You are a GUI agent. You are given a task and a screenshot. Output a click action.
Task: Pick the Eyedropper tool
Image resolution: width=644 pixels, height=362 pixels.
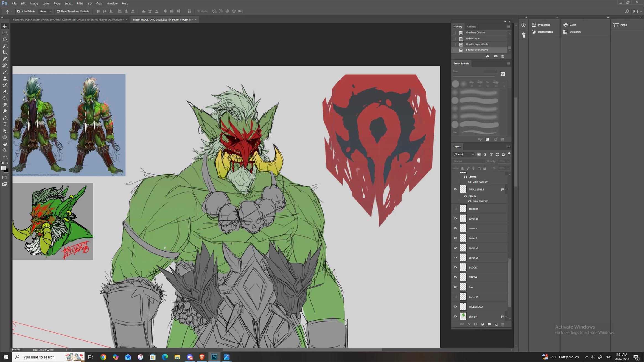click(5, 59)
